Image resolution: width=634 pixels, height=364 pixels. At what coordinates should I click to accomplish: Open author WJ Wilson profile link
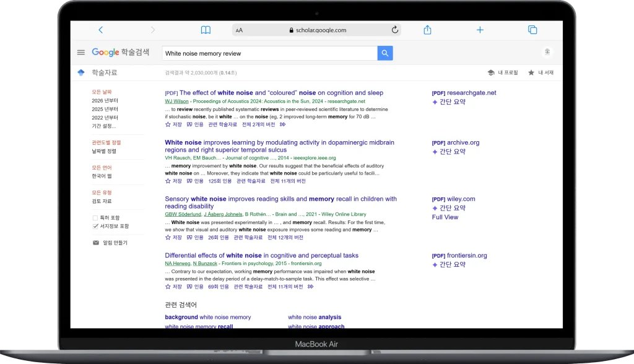click(x=176, y=102)
